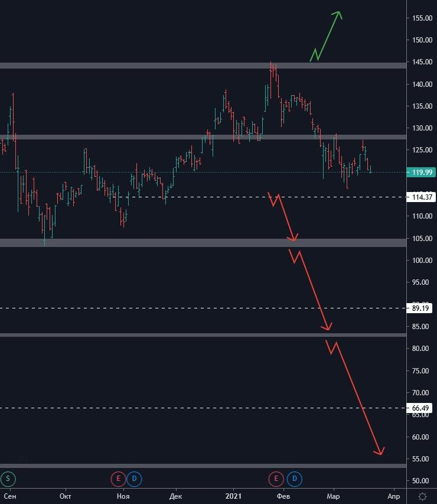Click the Ноя date label
Screen dimensions: 437x504
[x=123, y=496]
